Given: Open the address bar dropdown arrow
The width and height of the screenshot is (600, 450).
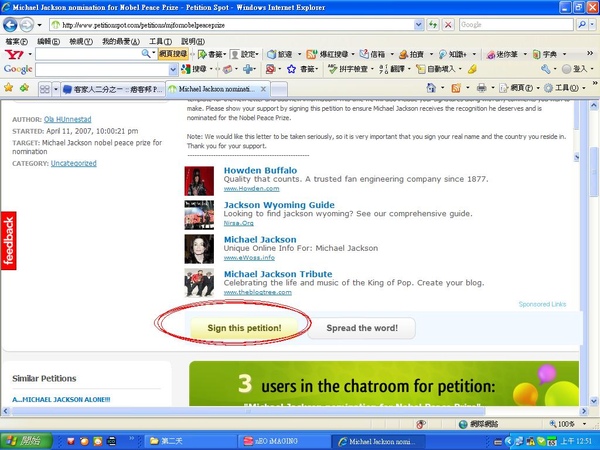Looking at the screenshot, I should 419,25.
